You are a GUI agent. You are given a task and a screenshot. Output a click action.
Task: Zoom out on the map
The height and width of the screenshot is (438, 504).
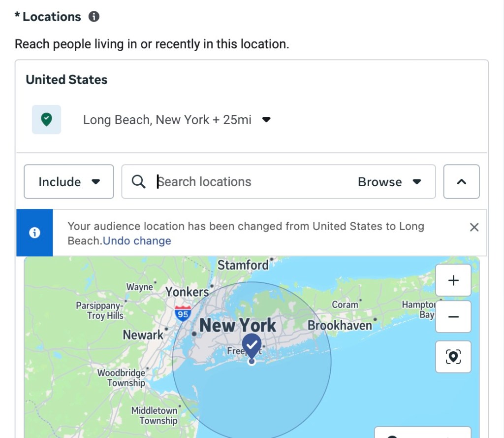pyautogui.click(x=453, y=317)
